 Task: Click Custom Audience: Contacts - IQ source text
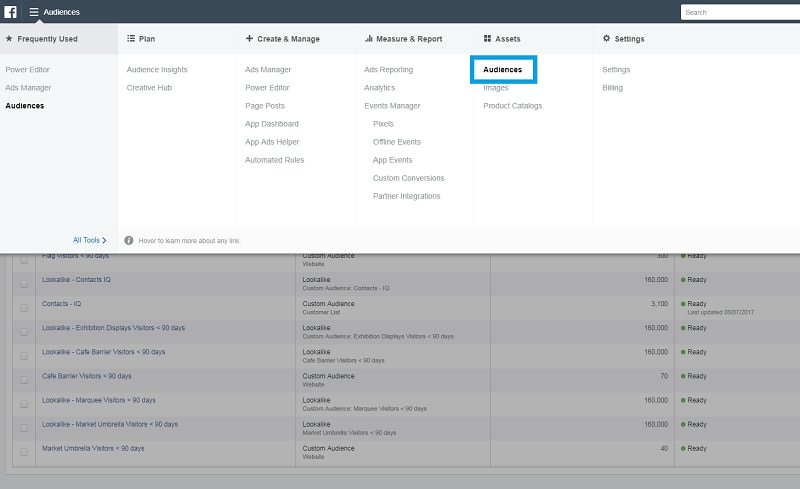point(345,288)
